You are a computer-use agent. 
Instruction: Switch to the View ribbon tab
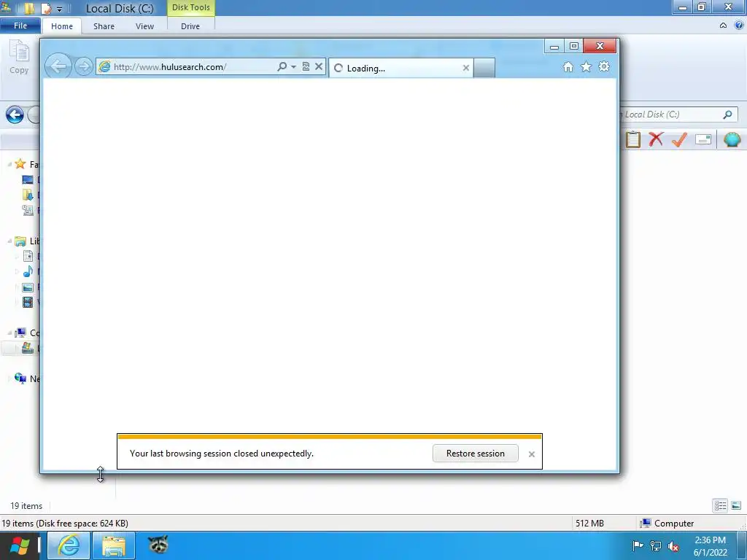click(145, 26)
